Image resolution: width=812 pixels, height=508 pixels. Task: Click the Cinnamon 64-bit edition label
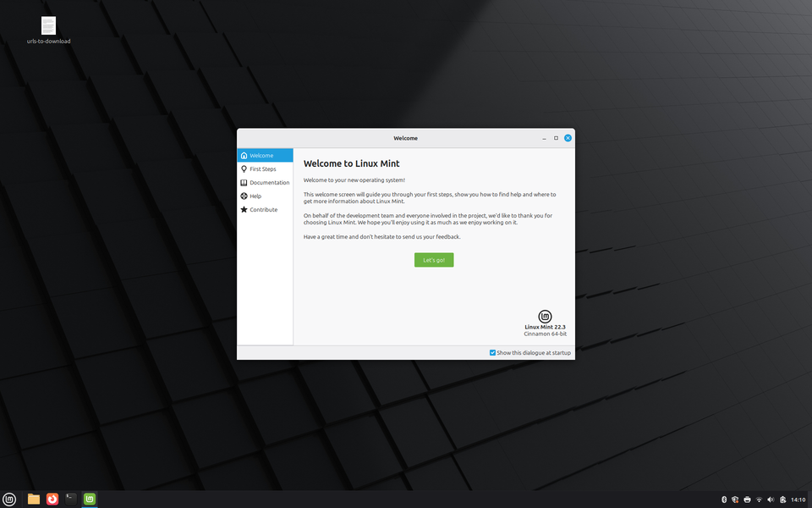point(545,334)
